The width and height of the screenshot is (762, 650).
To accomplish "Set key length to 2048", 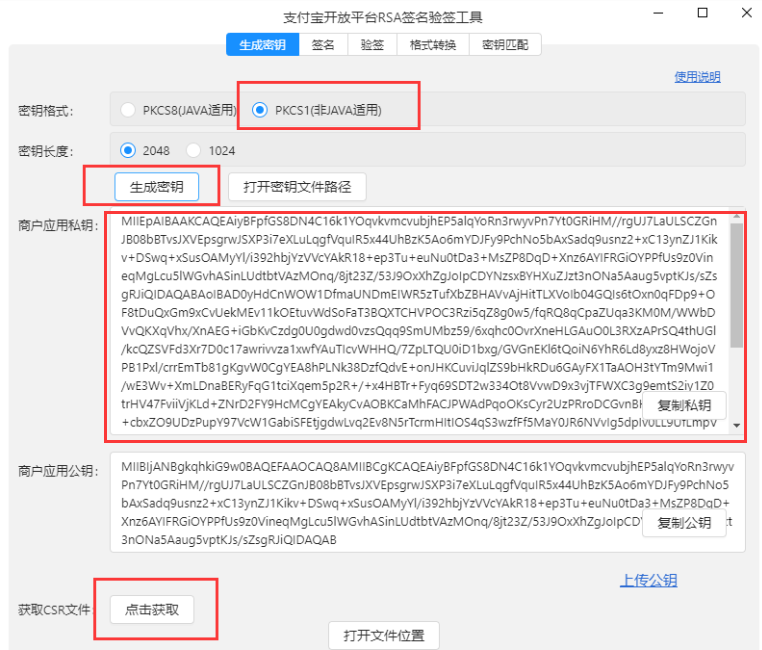I will (128, 150).
